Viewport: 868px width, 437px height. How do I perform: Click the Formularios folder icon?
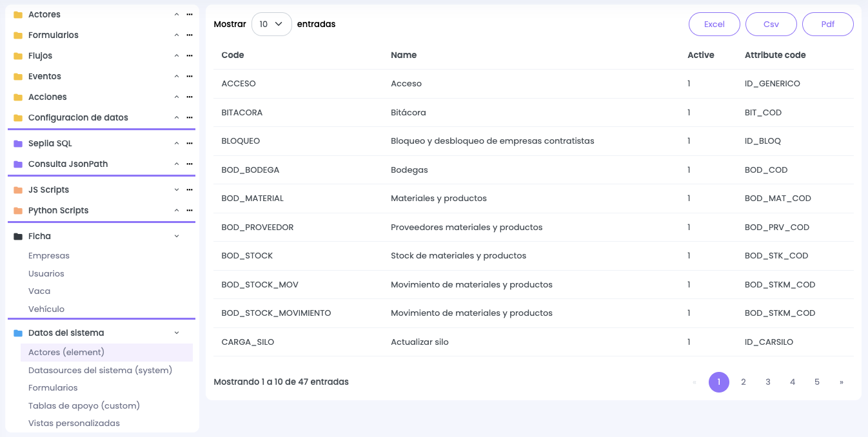[x=18, y=35]
